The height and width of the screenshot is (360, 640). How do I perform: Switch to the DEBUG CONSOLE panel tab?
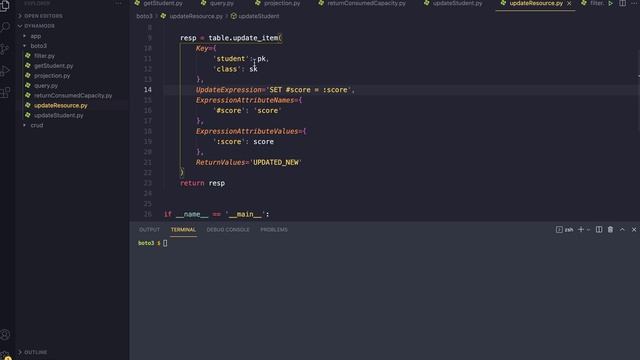coord(228,230)
